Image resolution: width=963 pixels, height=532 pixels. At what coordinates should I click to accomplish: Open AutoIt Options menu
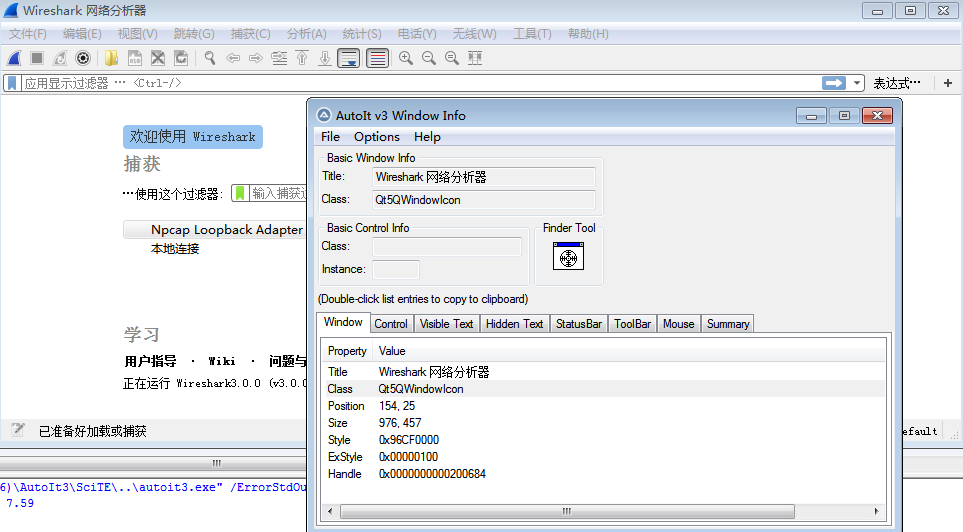(x=376, y=136)
